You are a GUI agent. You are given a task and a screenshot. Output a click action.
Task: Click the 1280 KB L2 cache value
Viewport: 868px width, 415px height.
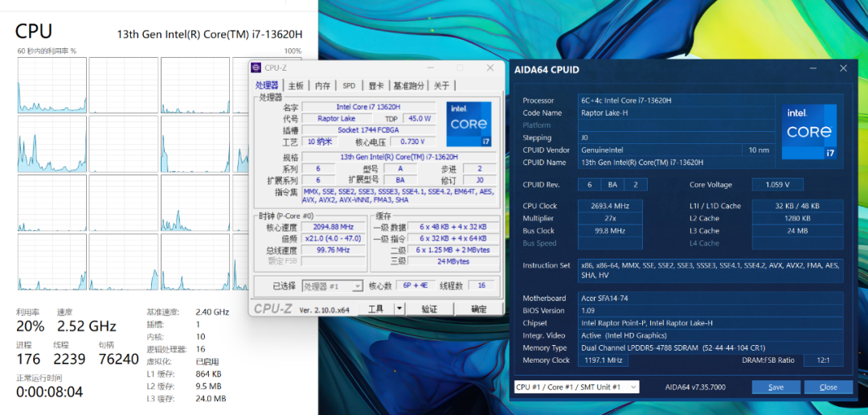tap(797, 218)
